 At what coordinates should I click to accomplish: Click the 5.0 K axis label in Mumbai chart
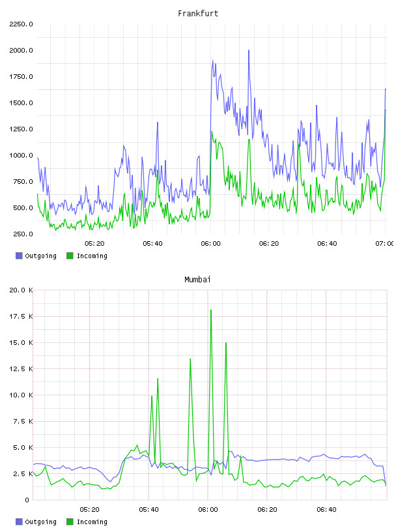coord(23,447)
